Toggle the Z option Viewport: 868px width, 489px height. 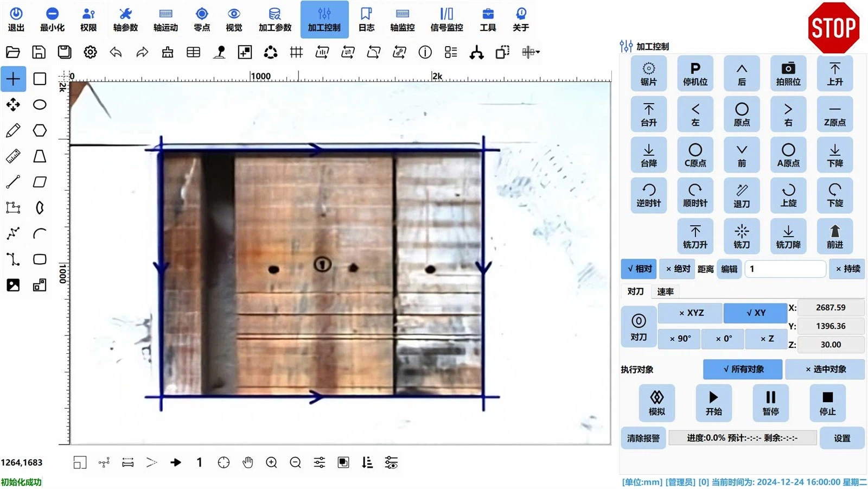(x=767, y=338)
